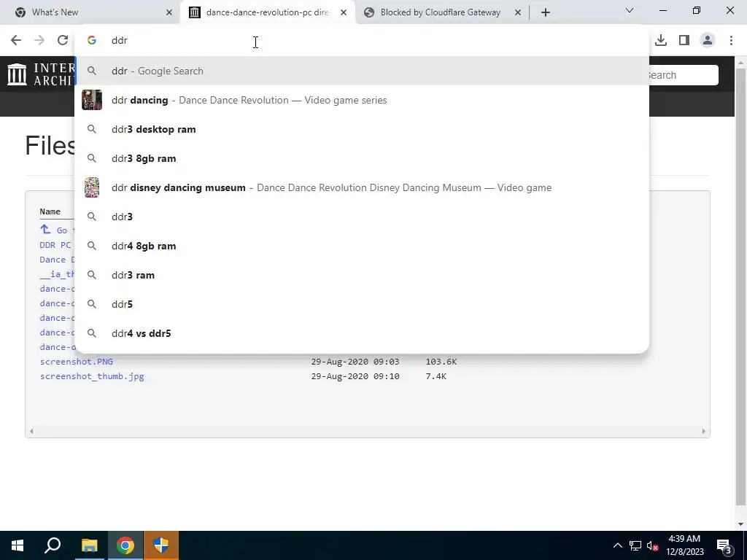Click the network tray icon
The width and height of the screenshot is (747, 560).
point(635,545)
